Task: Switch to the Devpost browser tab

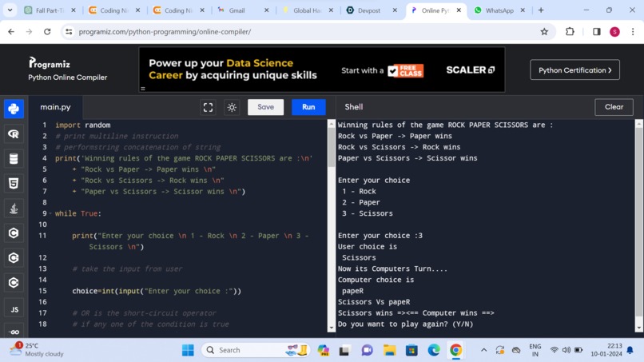Action: (368, 10)
